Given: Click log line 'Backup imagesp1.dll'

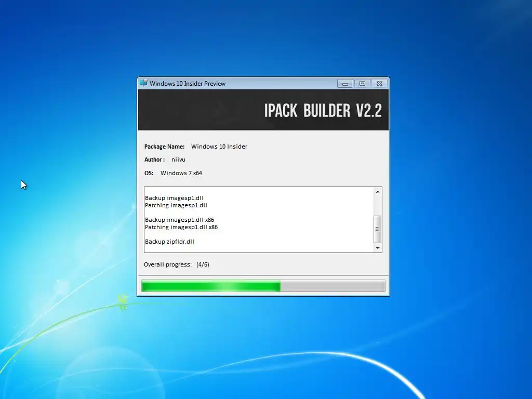Looking at the screenshot, I should click(x=174, y=198).
